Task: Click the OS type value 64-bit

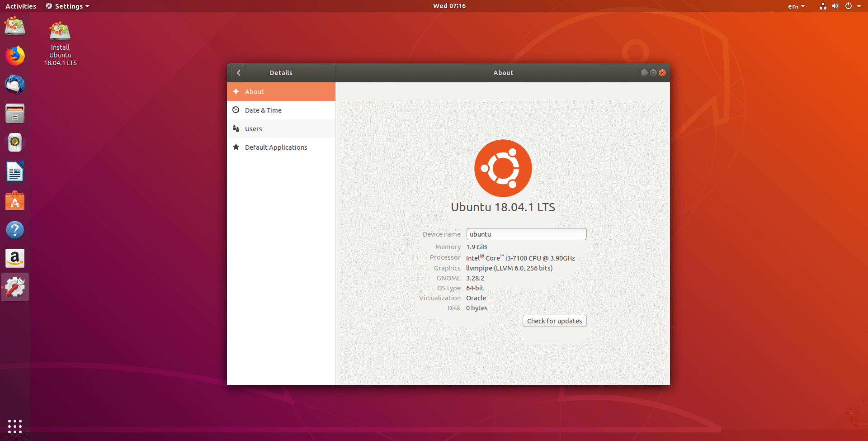Action: click(x=475, y=288)
